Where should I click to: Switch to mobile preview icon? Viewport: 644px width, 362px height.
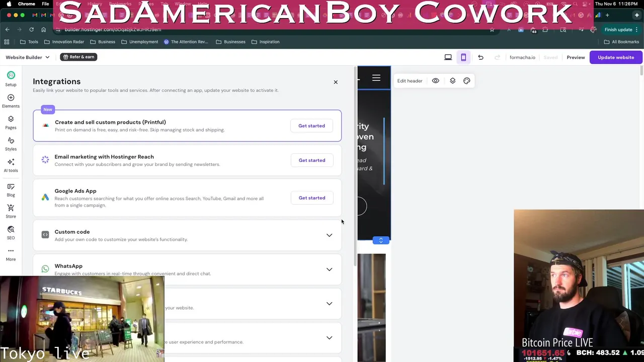tap(463, 57)
